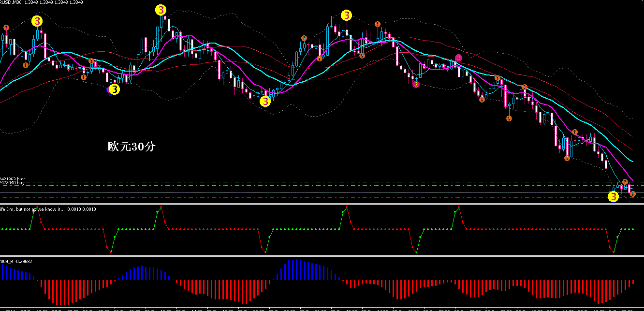Select the 2421863 buy order label
Viewport: 644px width, 311px height.
12,179
